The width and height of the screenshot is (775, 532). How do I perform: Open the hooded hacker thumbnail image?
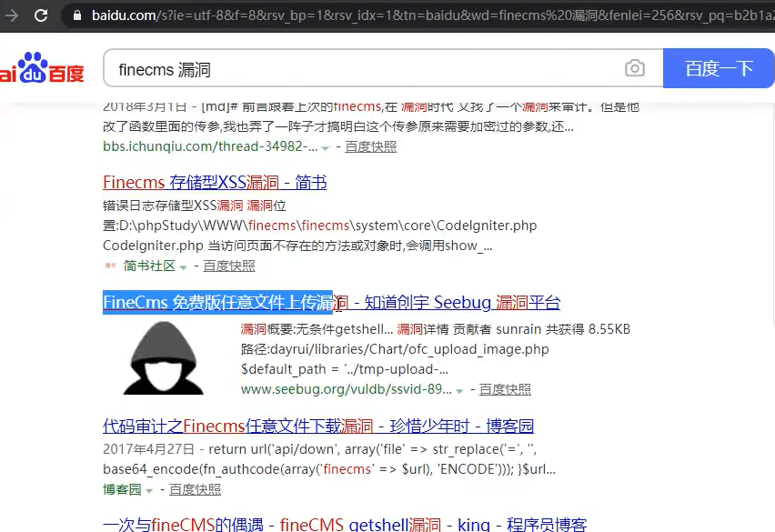click(x=163, y=358)
